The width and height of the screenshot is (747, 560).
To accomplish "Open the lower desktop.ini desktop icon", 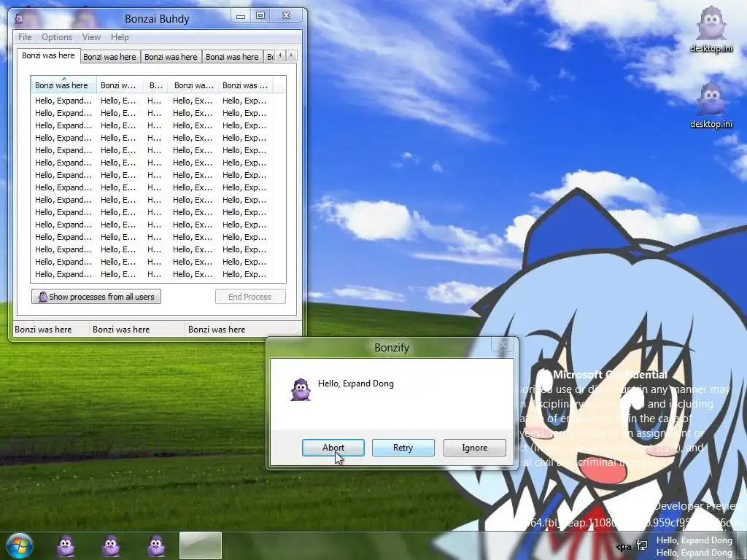I will click(x=711, y=106).
